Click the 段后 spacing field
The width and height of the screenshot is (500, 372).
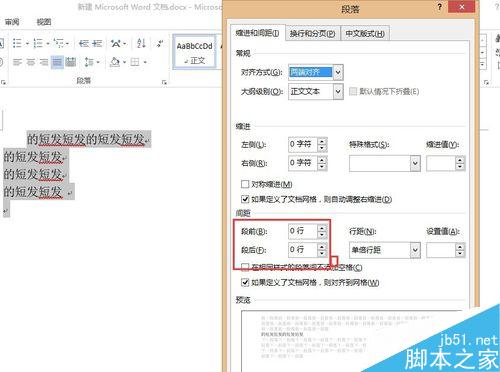[x=303, y=250]
